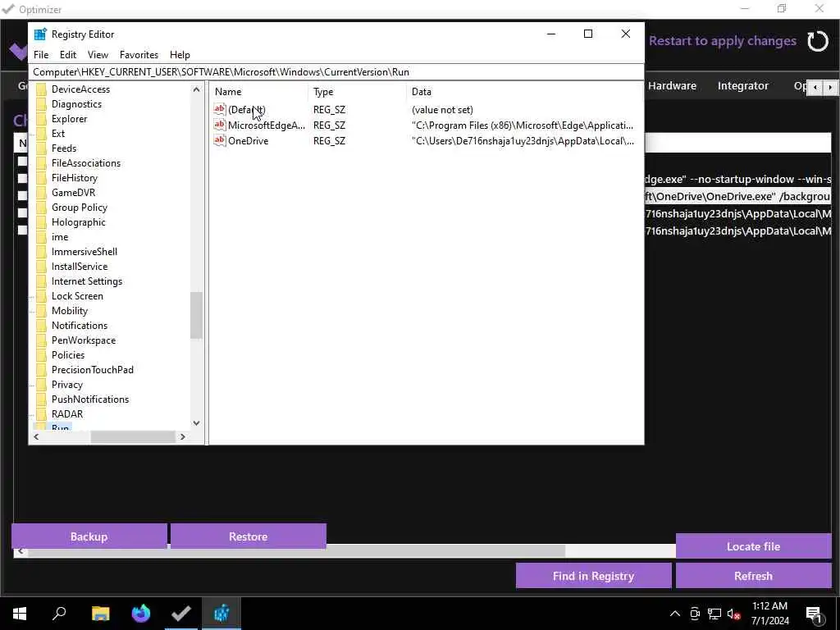Click the FileHistory folder icon
840x630 pixels.
(x=41, y=178)
